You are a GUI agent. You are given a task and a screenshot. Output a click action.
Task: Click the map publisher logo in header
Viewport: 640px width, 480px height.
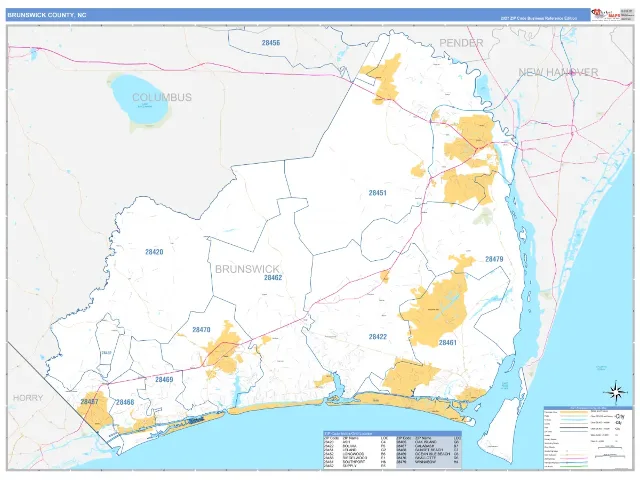(x=605, y=14)
